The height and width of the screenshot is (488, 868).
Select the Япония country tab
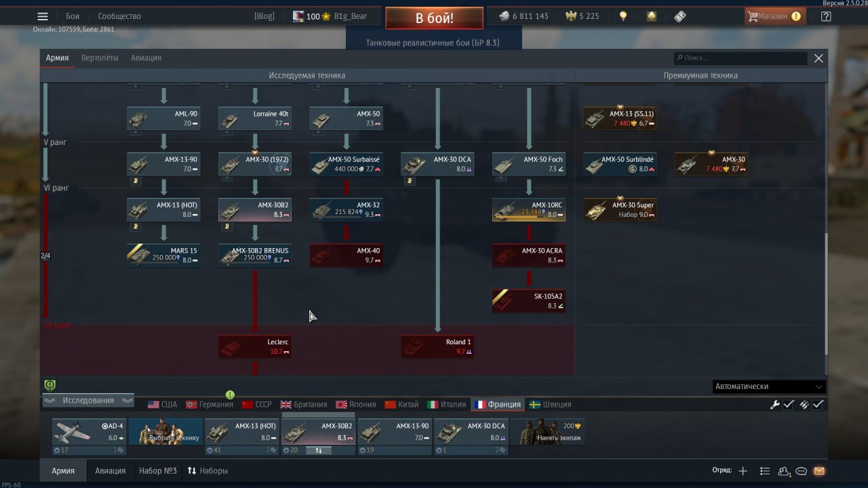pyautogui.click(x=355, y=405)
